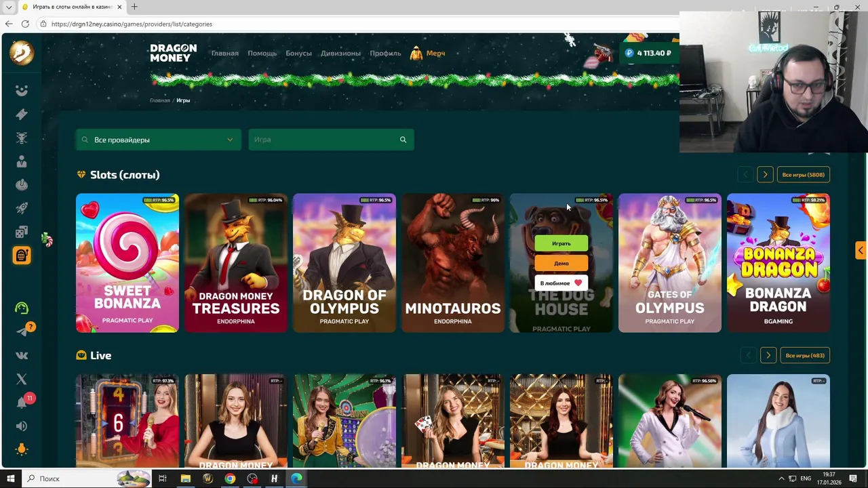
Task: Open Помощь in top navigation
Action: pyautogui.click(x=262, y=53)
